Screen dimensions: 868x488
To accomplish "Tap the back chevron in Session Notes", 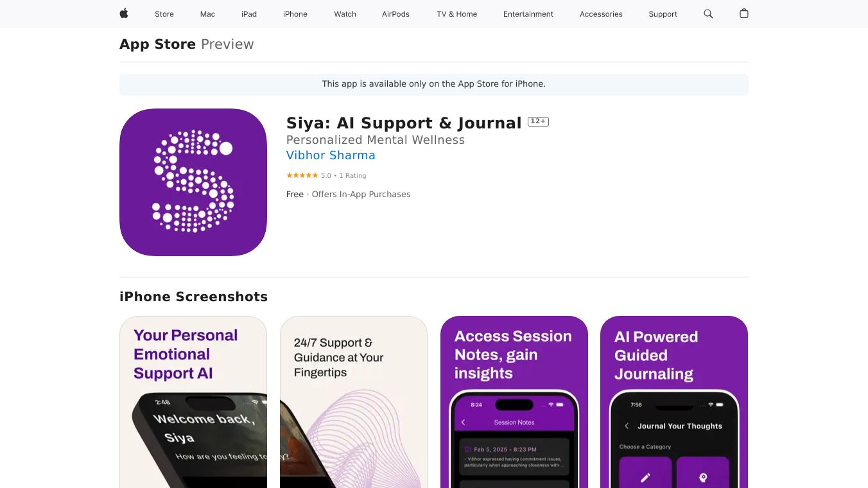I will (464, 423).
